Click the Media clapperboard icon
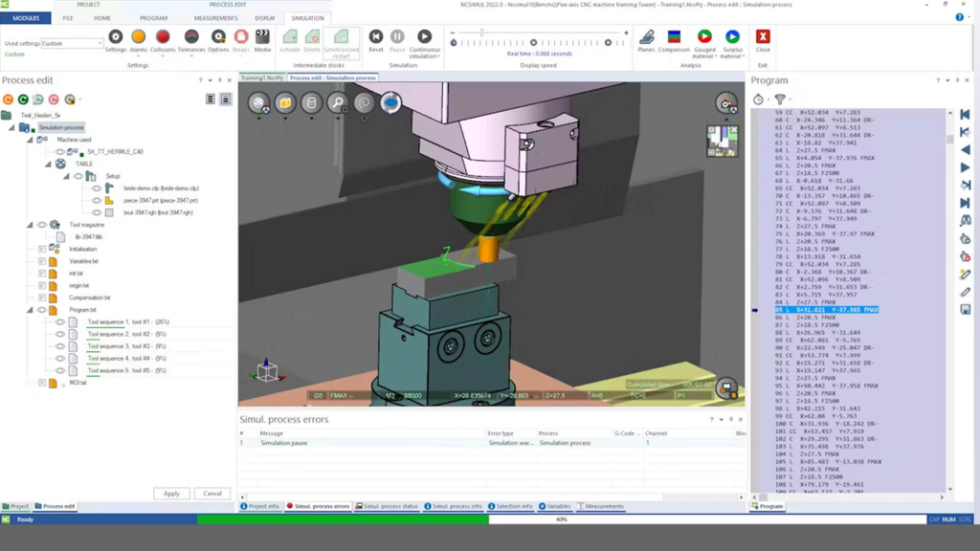This screenshot has width=980, height=551. (262, 37)
